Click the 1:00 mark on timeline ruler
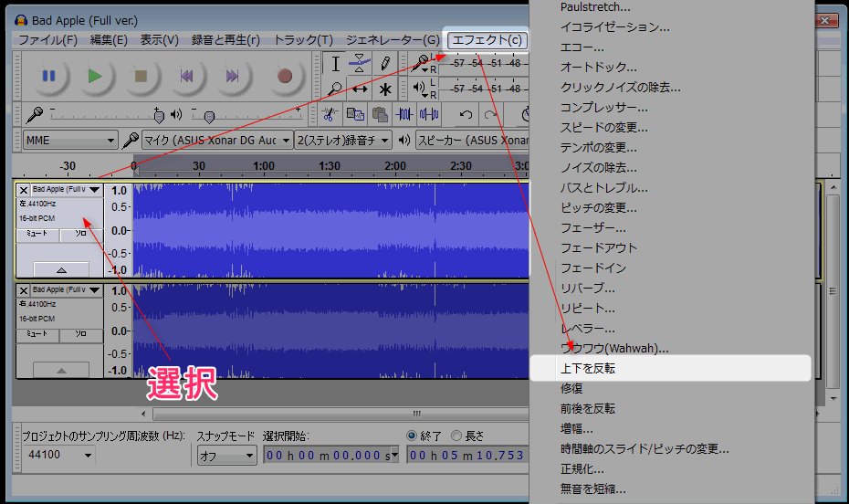Image resolution: width=849 pixels, height=504 pixels. pyautogui.click(x=264, y=165)
